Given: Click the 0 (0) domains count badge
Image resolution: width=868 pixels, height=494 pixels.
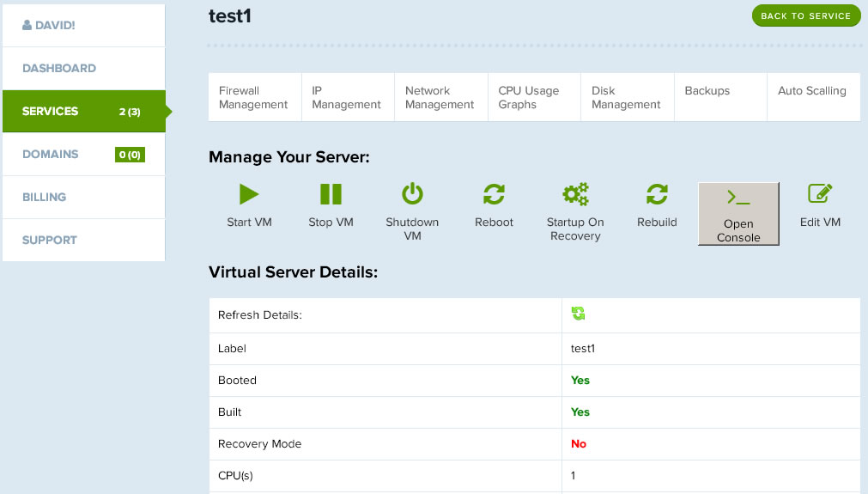Looking at the screenshot, I should coord(131,155).
